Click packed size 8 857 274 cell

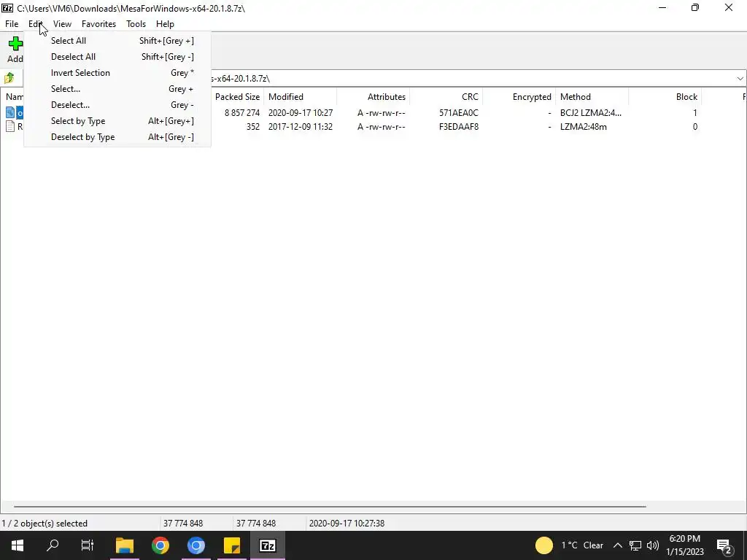click(x=242, y=113)
